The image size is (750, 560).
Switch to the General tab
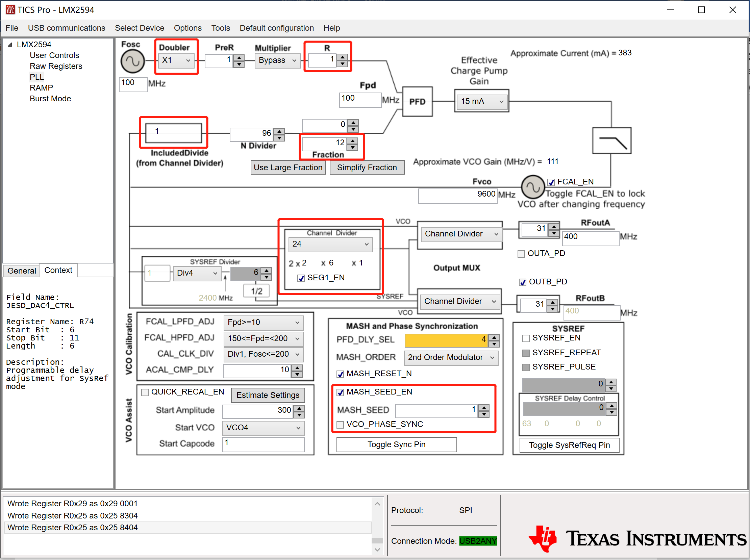(22, 271)
